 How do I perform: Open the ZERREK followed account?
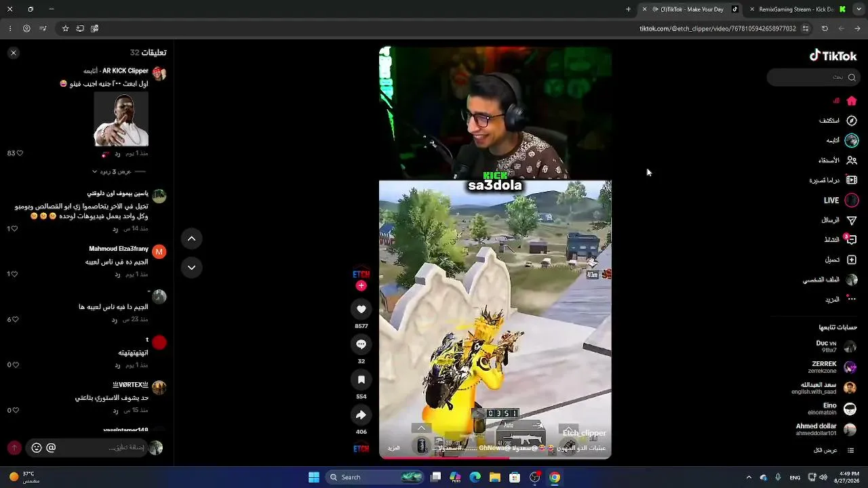833,367
